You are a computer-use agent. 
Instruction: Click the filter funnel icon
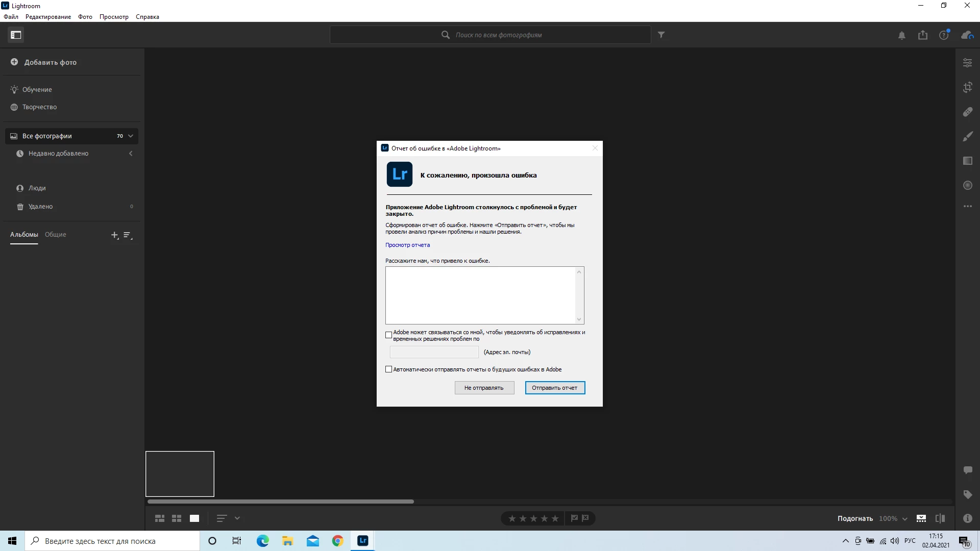pyautogui.click(x=661, y=35)
